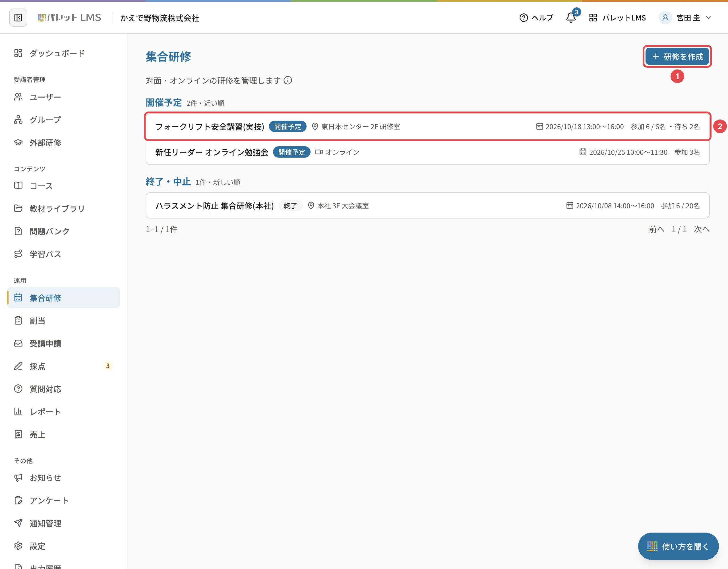The image size is (728, 569).
Task: Open グループ page
Action: tap(63, 120)
